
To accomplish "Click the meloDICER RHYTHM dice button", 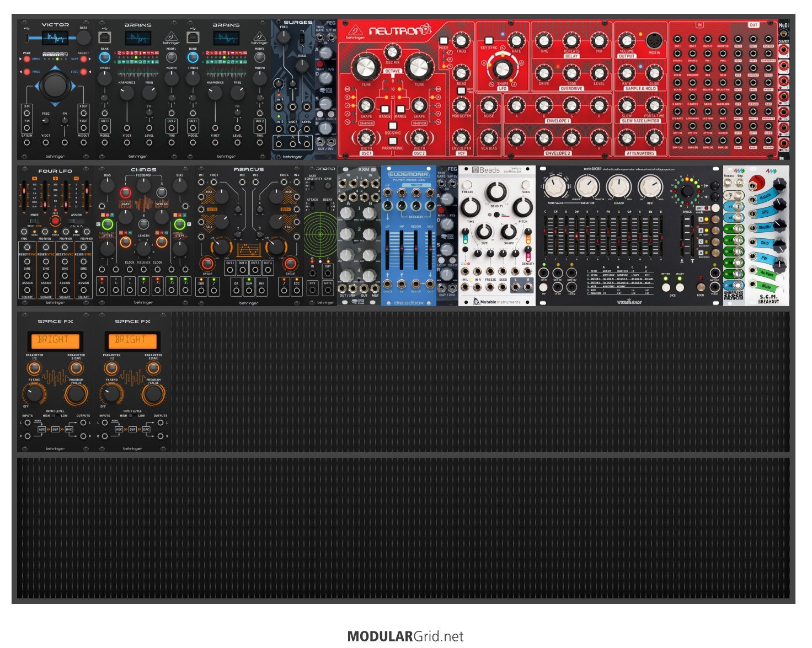I will (666, 288).
